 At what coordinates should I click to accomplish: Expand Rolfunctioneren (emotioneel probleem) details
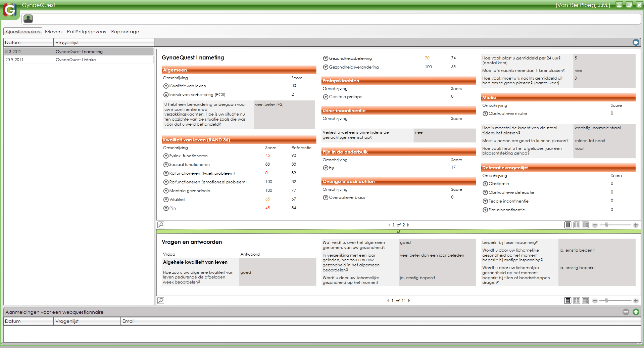pos(166,182)
